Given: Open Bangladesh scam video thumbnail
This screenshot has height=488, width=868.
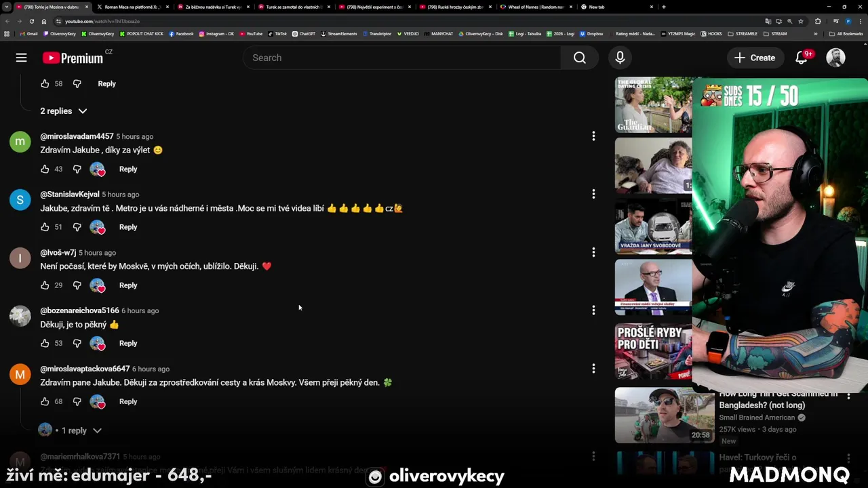Looking at the screenshot, I should click(664, 415).
